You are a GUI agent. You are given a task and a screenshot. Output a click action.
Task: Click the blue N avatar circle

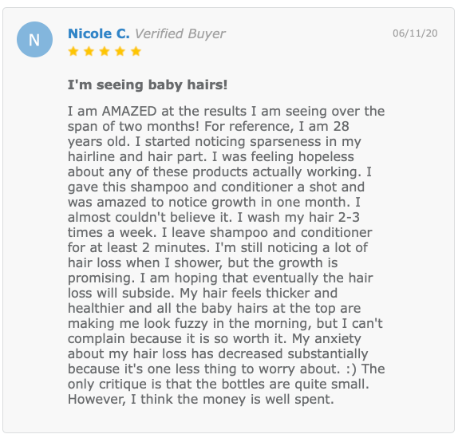[35, 40]
